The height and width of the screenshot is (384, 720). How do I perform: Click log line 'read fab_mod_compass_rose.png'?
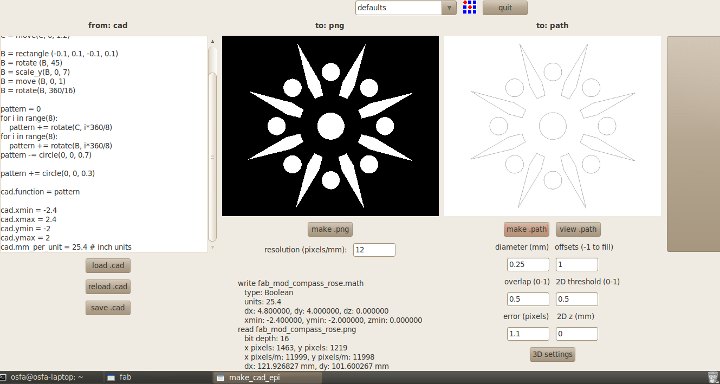(x=297, y=329)
